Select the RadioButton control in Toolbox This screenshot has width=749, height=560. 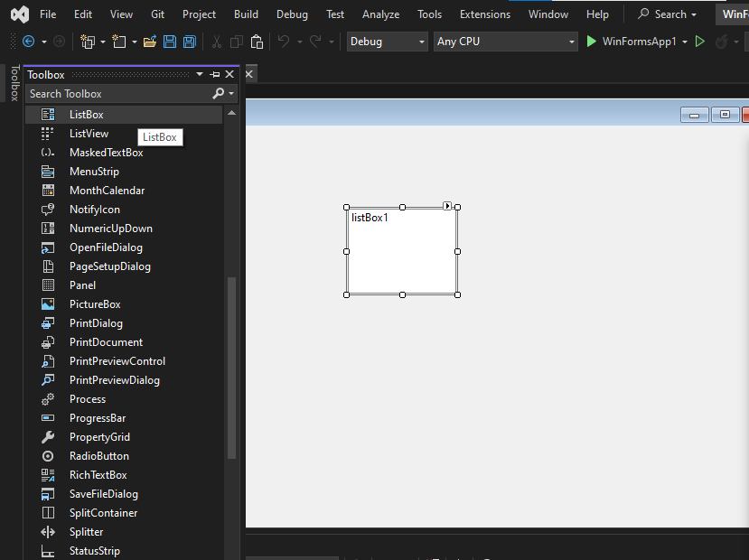[98, 456]
